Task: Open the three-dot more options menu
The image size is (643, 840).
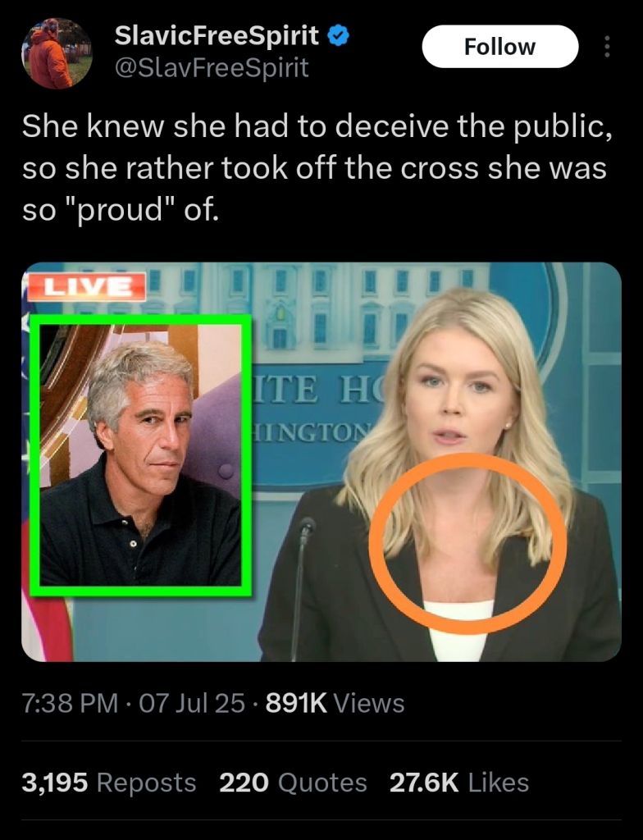Action: pos(607,47)
